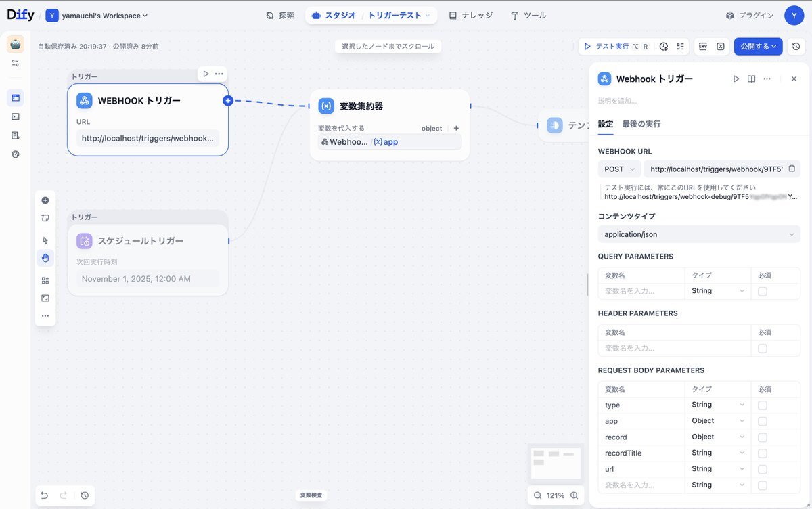Add a node with the plus tool
This screenshot has height=509, width=812.
45,200
